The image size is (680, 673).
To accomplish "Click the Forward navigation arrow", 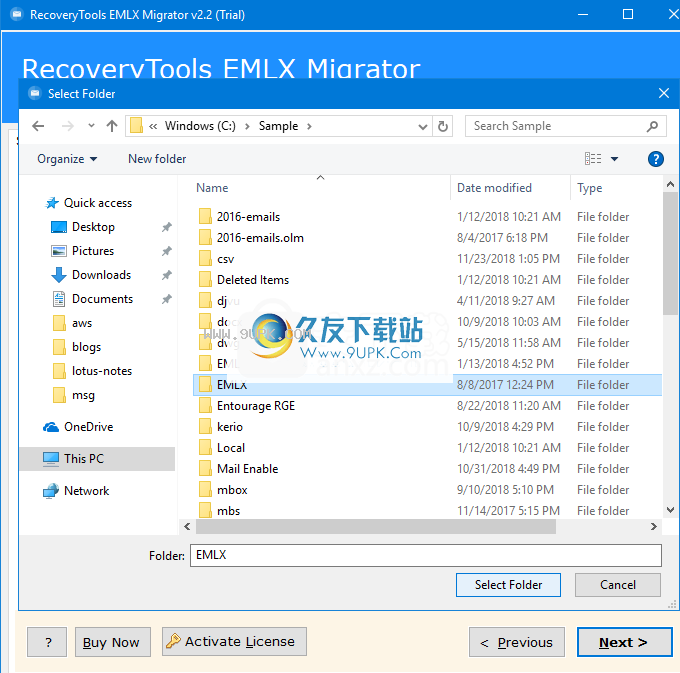I will pyautogui.click(x=67, y=126).
